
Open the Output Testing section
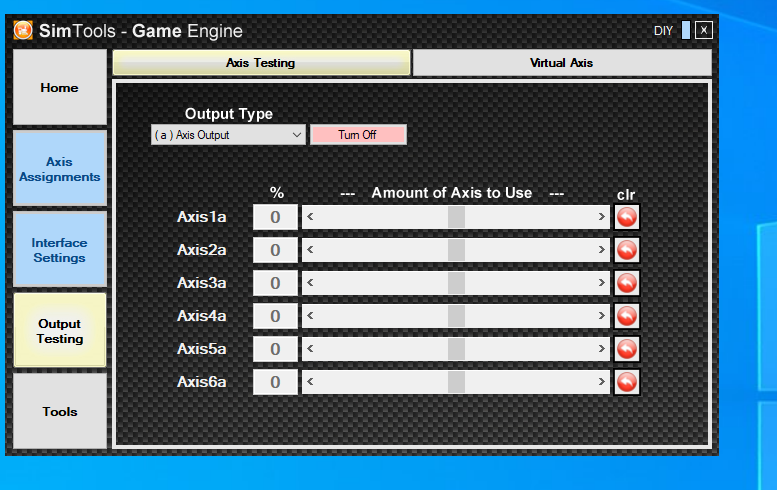coord(59,330)
